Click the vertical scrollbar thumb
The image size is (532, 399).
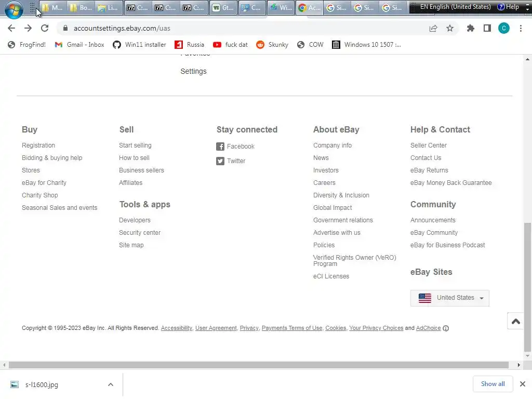click(x=527, y=287)
